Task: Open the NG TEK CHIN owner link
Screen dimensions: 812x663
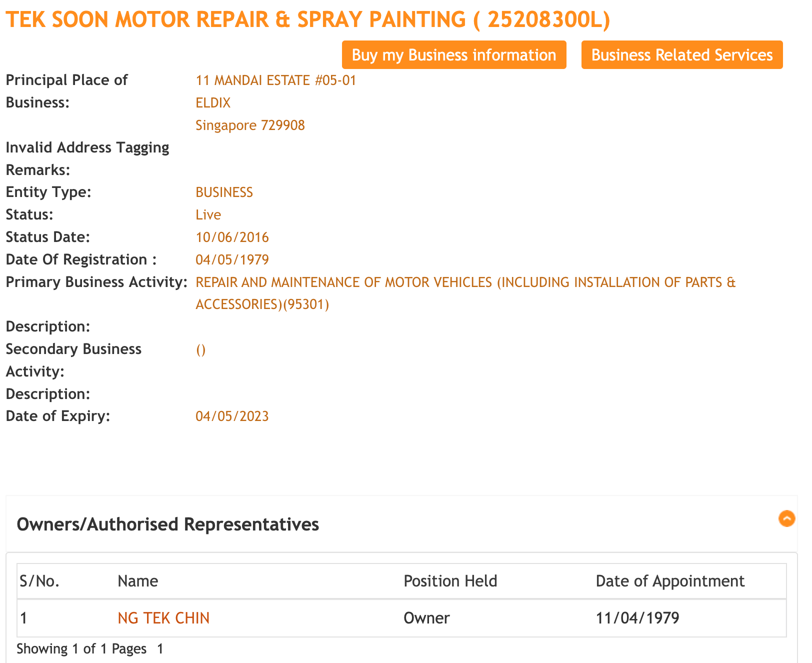Action: click(x=163, y=618)
